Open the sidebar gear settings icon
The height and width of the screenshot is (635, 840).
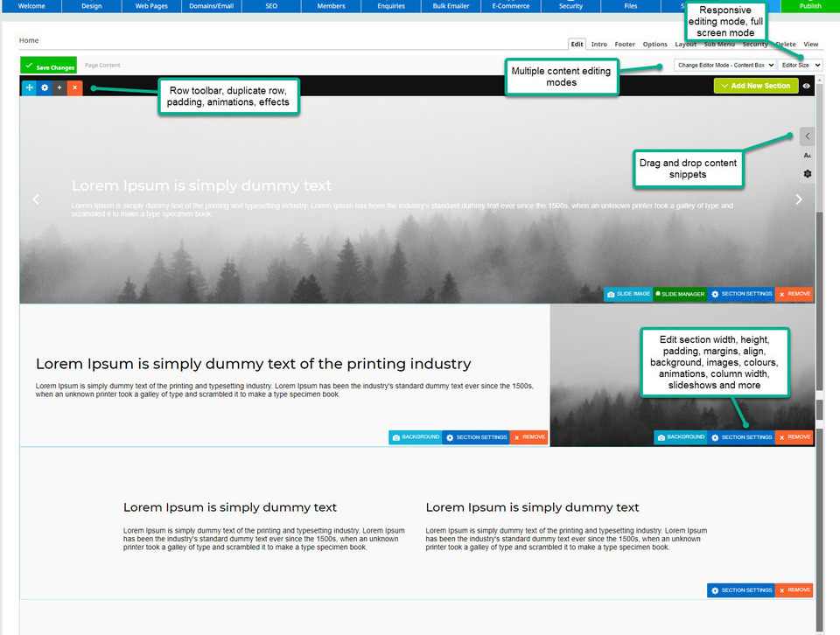tap(808, 174)
